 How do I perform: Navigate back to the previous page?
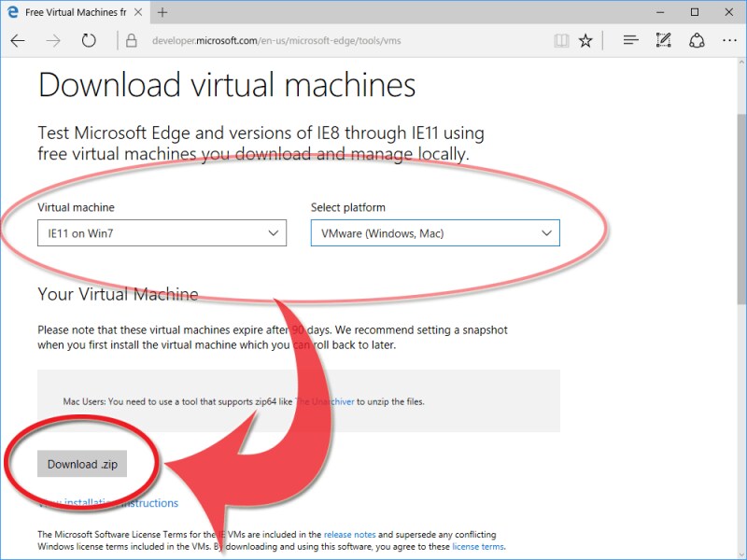tap(19, 40)
